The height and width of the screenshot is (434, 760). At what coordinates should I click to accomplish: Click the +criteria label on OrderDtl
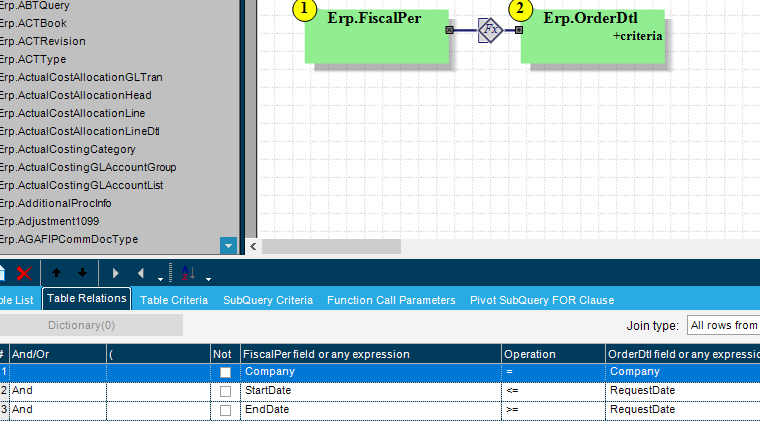coord(637,36)
